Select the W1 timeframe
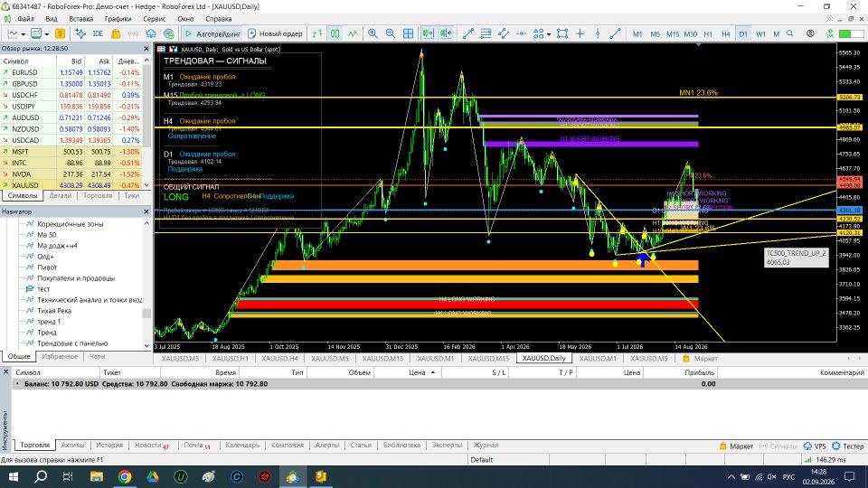This screenshot has height=488, width=868. click(760, 33)
